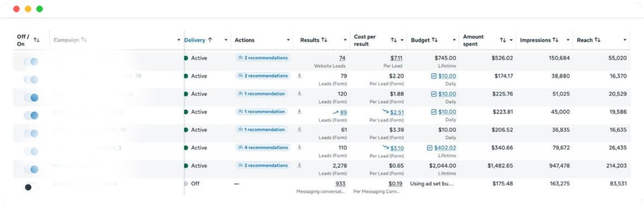The height and width of the screenshot is (208, 644).
Task: Click budget icon beside $402.02
Action: coord(429,148)
